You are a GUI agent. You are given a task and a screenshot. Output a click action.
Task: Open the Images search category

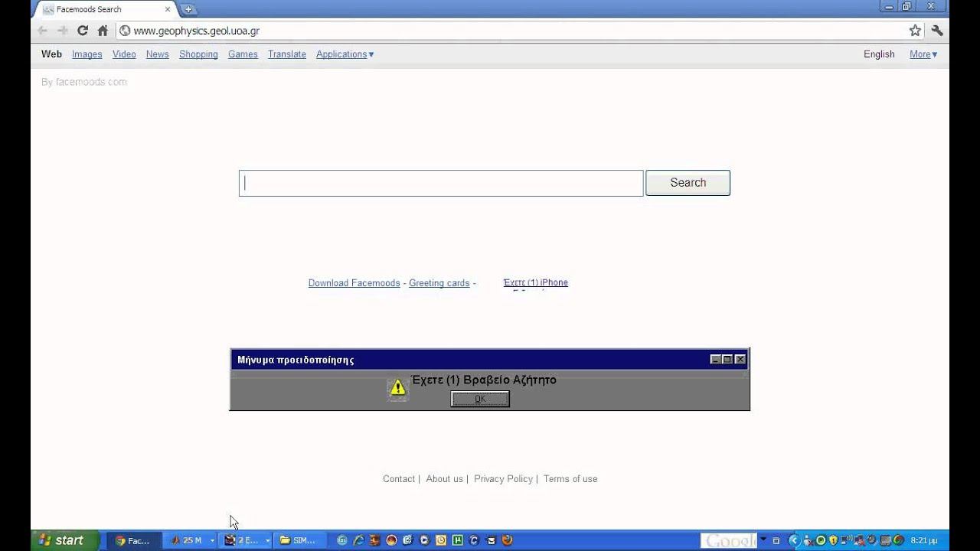click(x=87, y=54)
